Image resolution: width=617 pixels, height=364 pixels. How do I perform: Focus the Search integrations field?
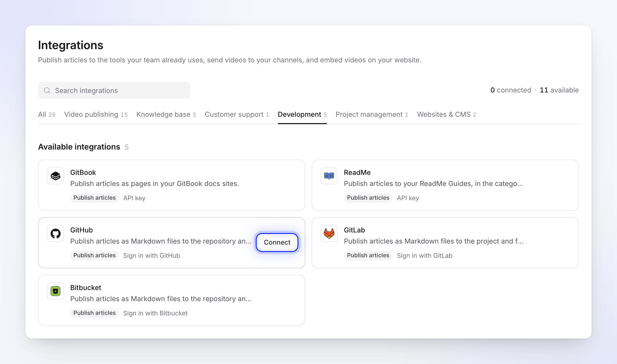point(114,90)
